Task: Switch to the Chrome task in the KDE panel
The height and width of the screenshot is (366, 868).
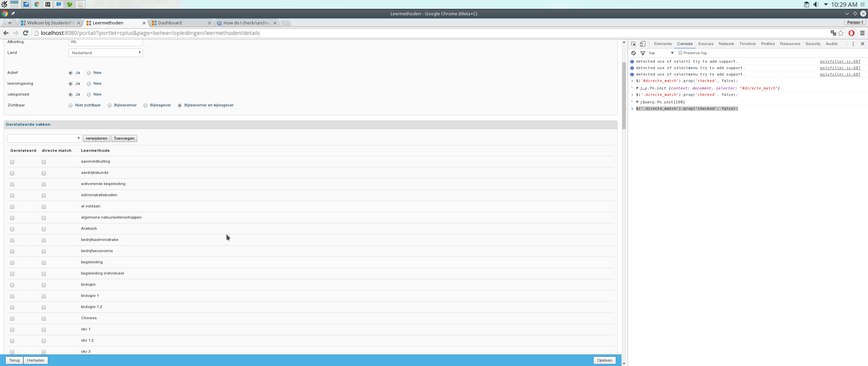Action: 37,4
